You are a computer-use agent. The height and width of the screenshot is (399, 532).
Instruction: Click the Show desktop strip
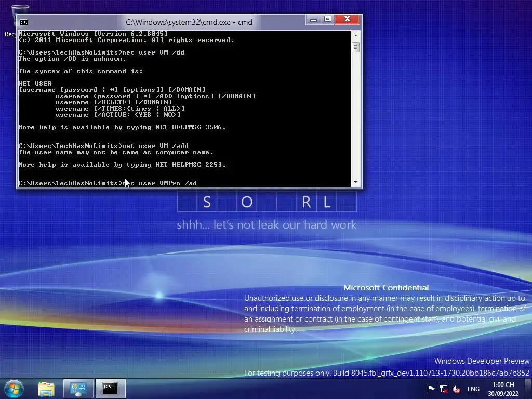pos(528,389)
